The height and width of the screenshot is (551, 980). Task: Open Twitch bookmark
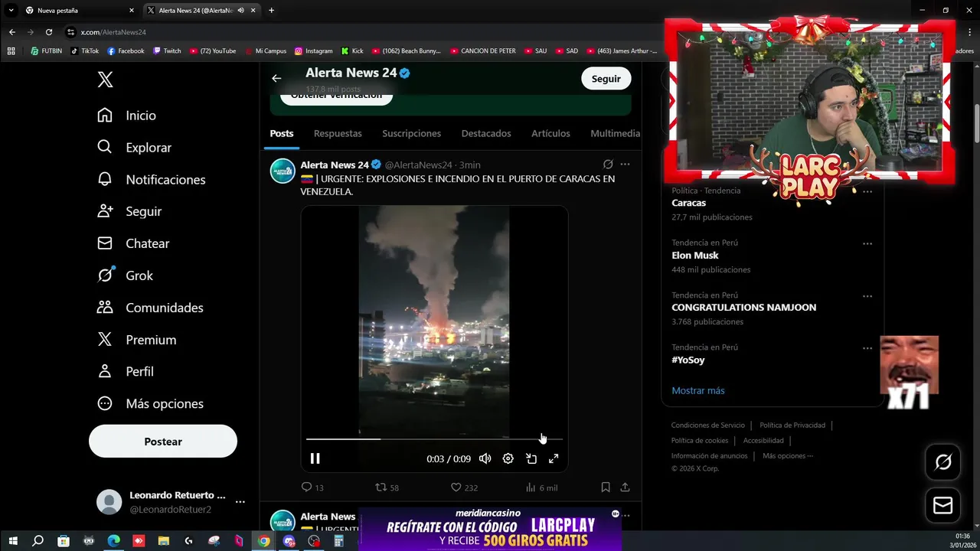tap(167, 51)
